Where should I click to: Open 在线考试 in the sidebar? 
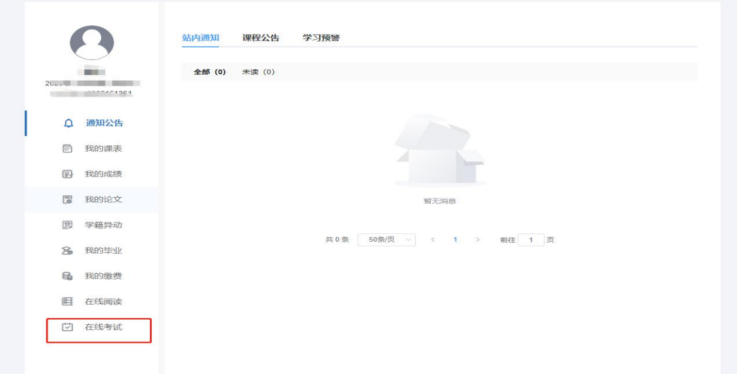pyautogui.click(x=92, y=327)
